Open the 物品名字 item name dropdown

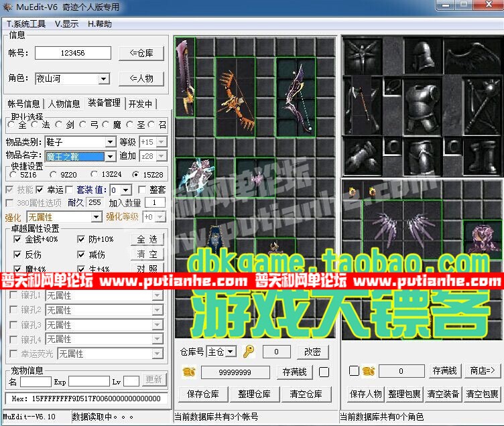point(110,157)
